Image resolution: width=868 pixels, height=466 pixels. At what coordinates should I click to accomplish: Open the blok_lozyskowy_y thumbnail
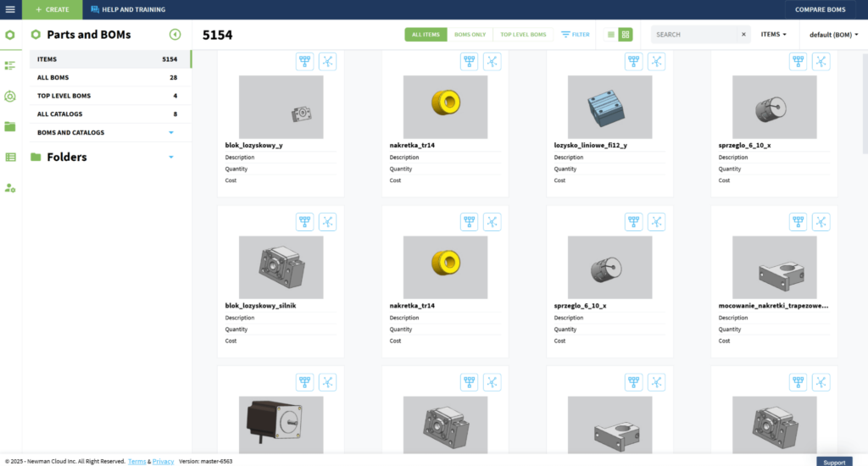[281, 107]
